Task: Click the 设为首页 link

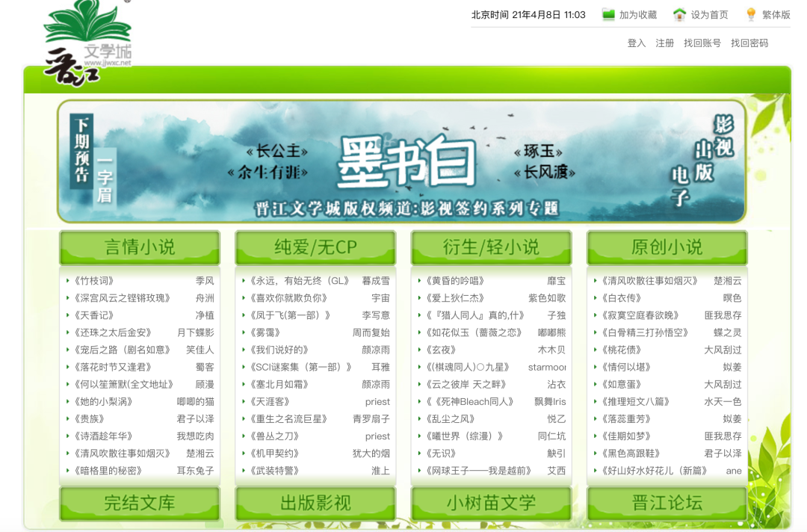Action: point(709,15)
